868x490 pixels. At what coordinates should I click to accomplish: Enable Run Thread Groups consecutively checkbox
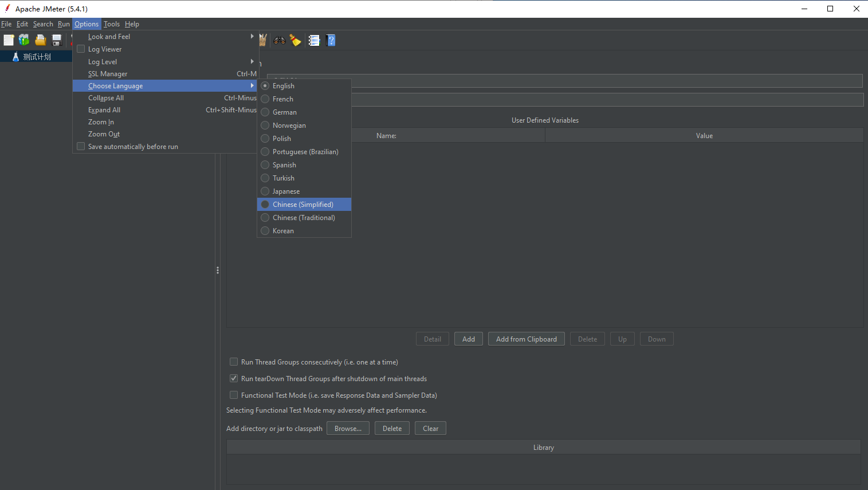point(234,362)
